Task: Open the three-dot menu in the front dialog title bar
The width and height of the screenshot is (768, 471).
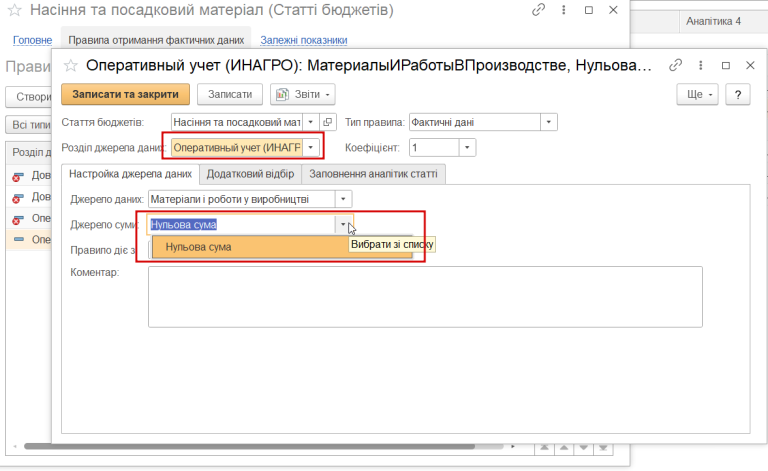Action: (x=701, y=65)
